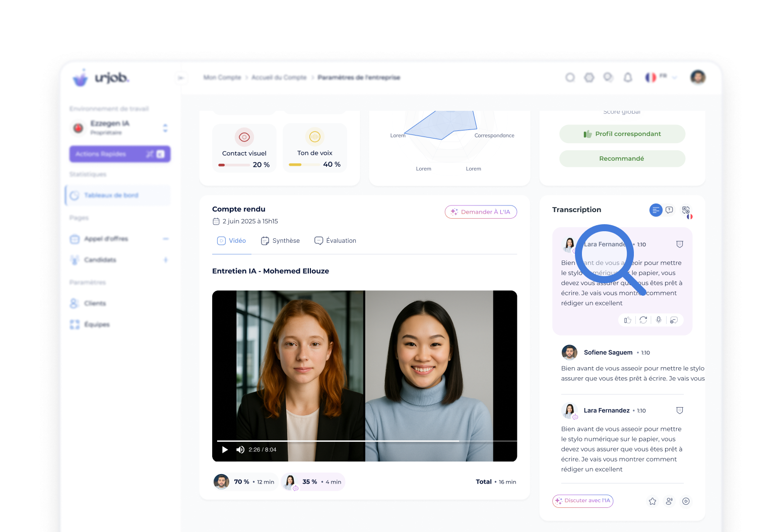Click the Demander À L'IA button
The width and height of the screenshot is (782, 532).
481,212
